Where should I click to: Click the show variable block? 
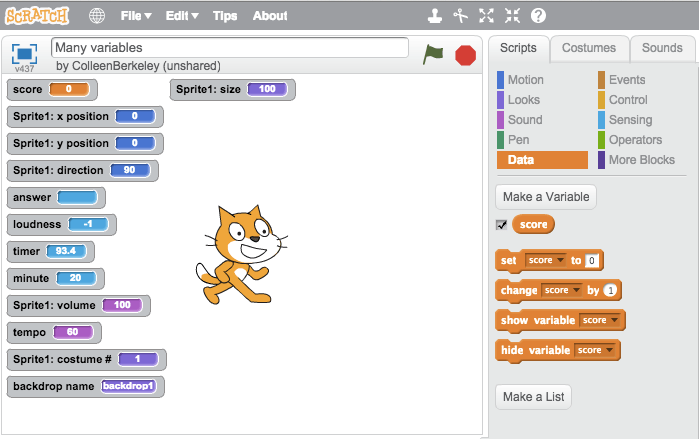[560, 321]
